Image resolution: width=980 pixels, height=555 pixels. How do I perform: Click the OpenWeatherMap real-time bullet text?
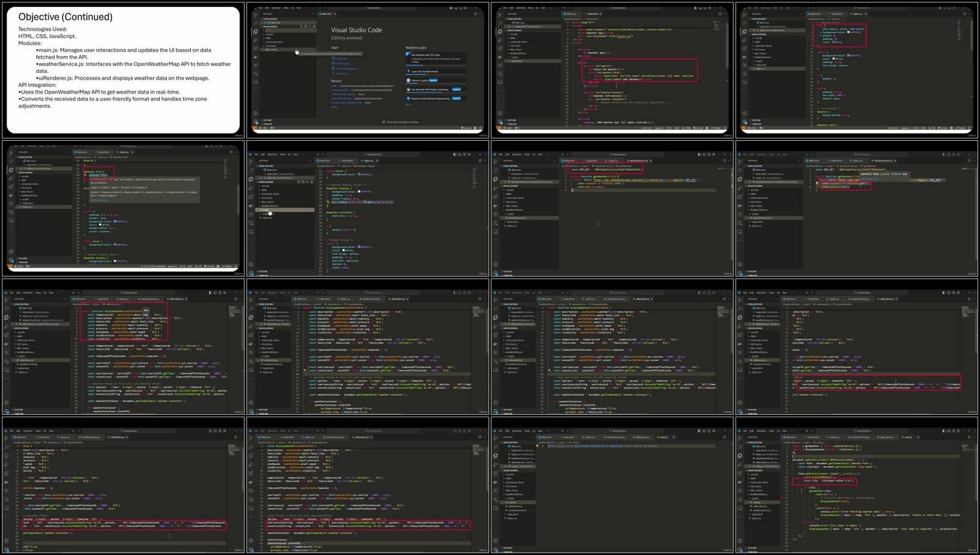99,92
